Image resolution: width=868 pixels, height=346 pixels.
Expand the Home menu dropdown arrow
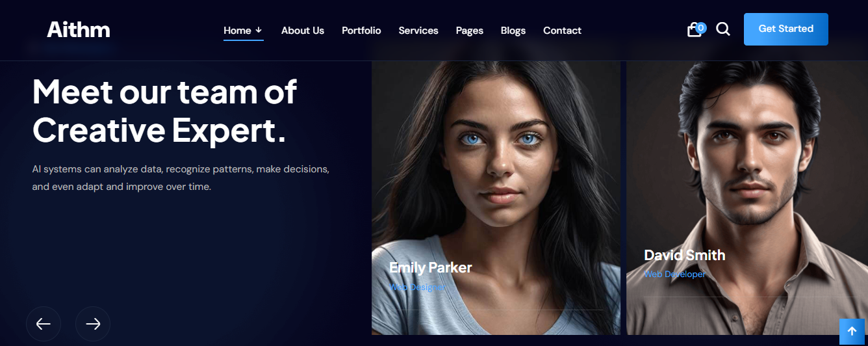[x=259, y=30]
